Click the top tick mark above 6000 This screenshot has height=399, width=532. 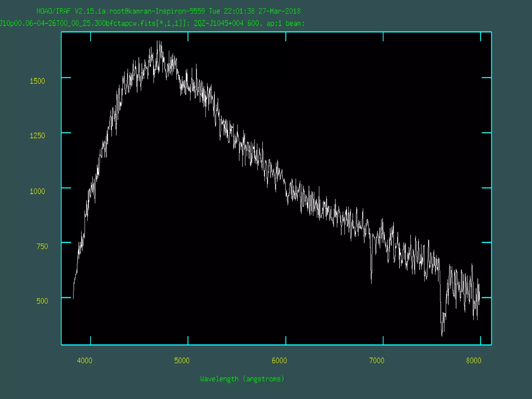[286, 36]
